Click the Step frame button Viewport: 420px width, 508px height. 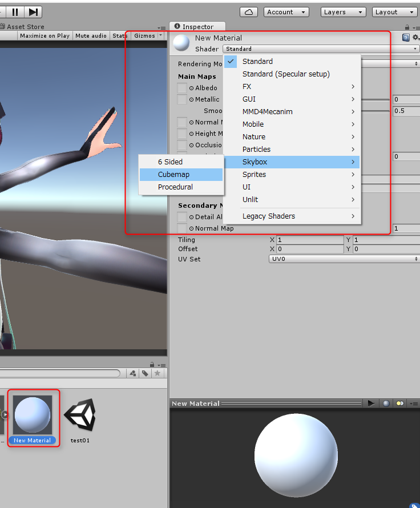(x=33, y=13)
